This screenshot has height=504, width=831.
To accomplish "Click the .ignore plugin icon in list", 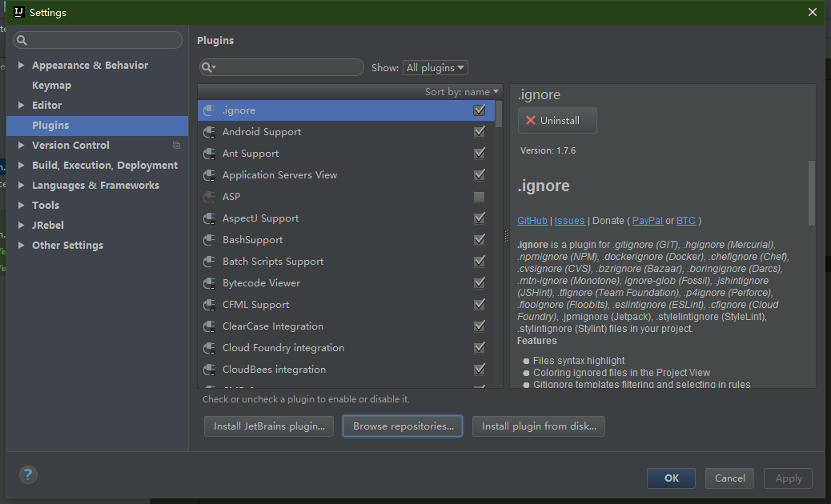I will (209, 110).
